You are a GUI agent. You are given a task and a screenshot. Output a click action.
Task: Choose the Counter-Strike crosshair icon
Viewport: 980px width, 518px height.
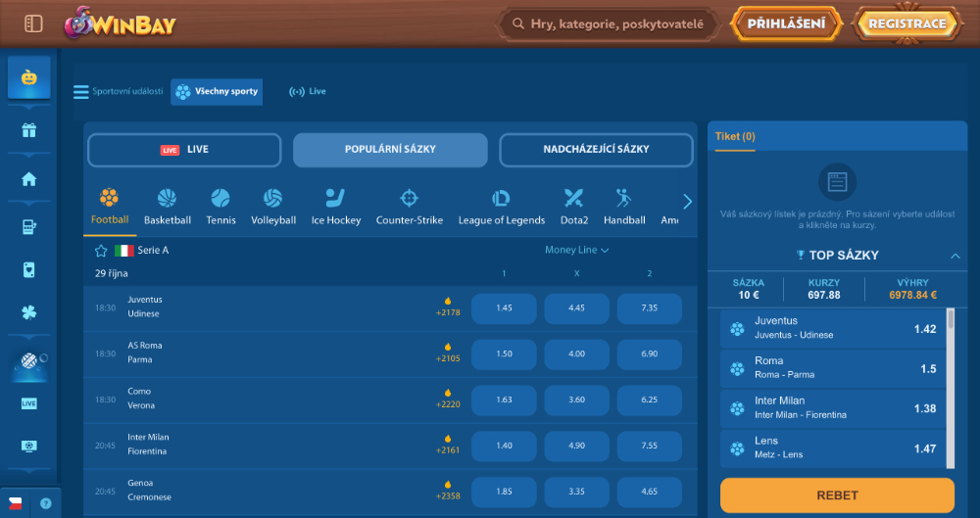pos(409,199)
